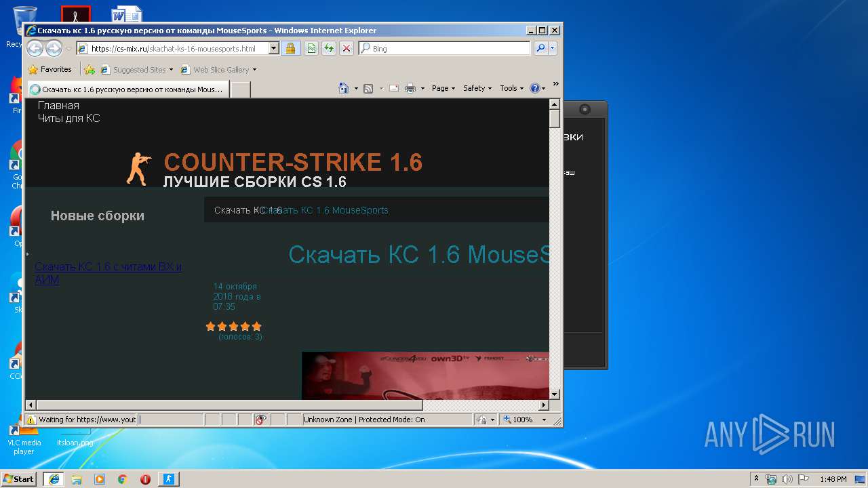Click the Home icon in the command bar
868x488 pixels.
click(344, 88)
